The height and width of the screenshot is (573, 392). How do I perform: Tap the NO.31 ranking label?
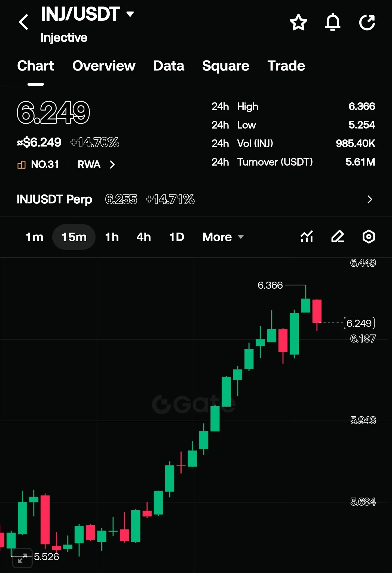coord(45,164)
